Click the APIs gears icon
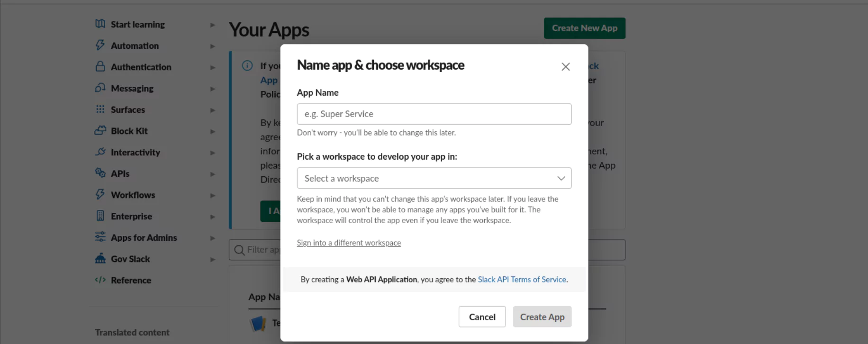 click(100, 173)
